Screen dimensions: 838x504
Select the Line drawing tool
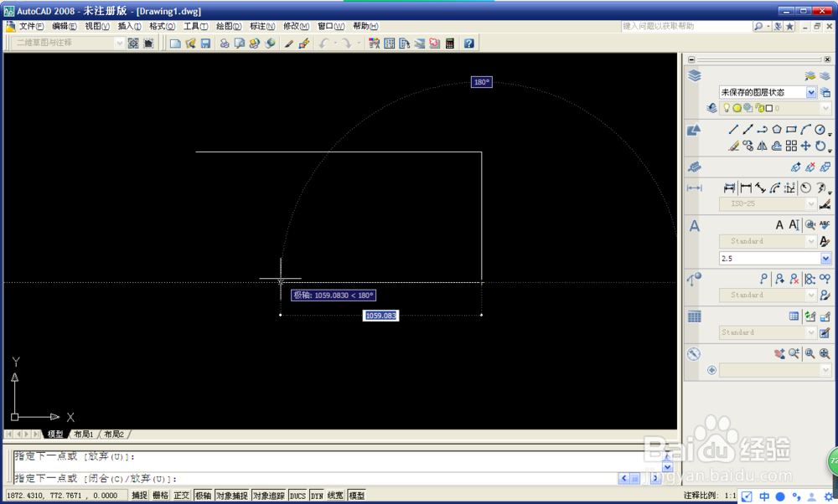click(x=733, y=129)
